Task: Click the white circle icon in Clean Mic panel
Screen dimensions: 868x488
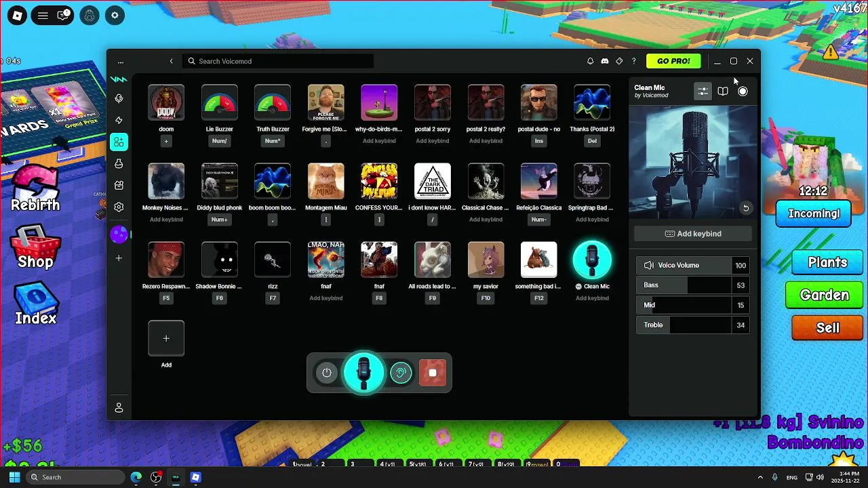Action: 743,91
